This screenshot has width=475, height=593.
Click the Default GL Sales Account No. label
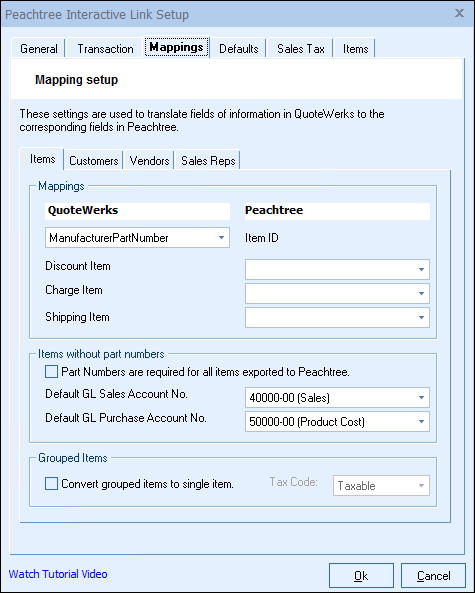coord(116,394)
